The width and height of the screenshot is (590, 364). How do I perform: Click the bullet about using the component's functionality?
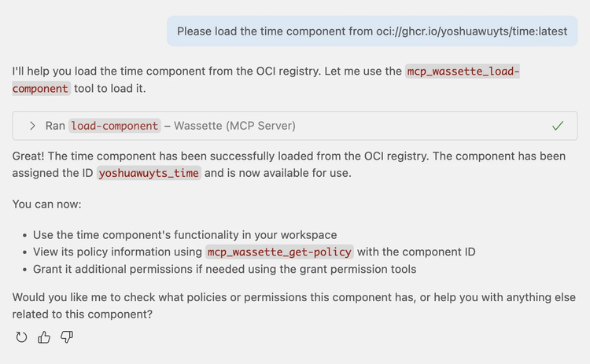(x=185, y=235)
